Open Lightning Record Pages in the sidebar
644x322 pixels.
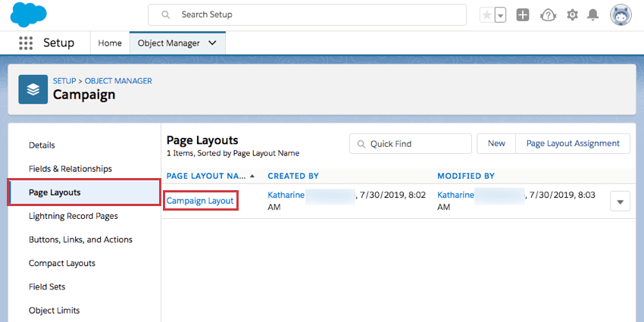tap(73, 216)
